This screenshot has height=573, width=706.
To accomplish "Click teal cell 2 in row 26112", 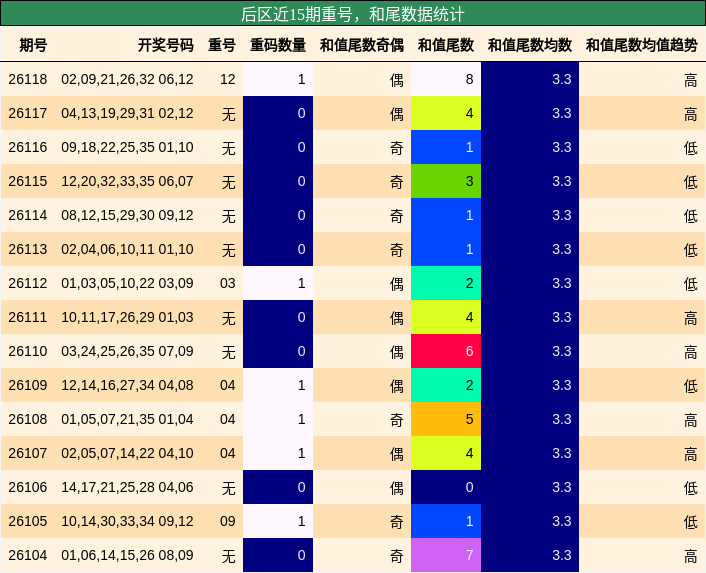I will point(446,283).
